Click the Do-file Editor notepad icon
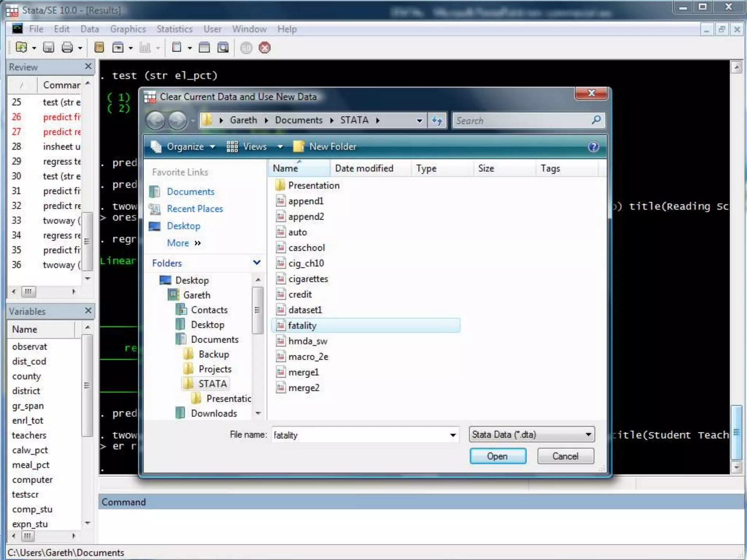This screenshot has width=747, height=560. click(177, 48)
